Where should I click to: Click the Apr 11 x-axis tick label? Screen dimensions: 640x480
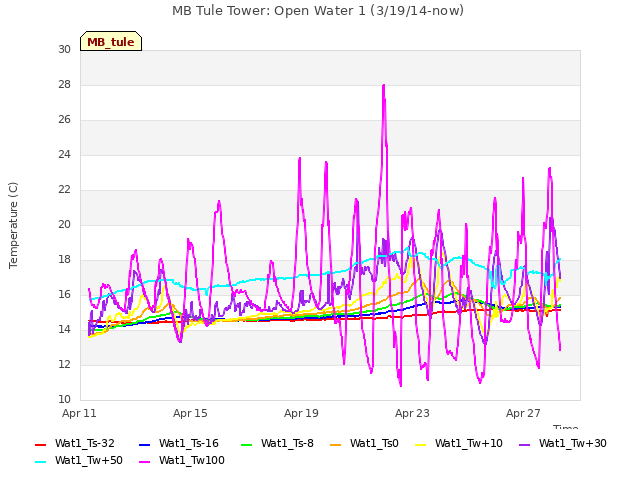[x=79, y=413]
